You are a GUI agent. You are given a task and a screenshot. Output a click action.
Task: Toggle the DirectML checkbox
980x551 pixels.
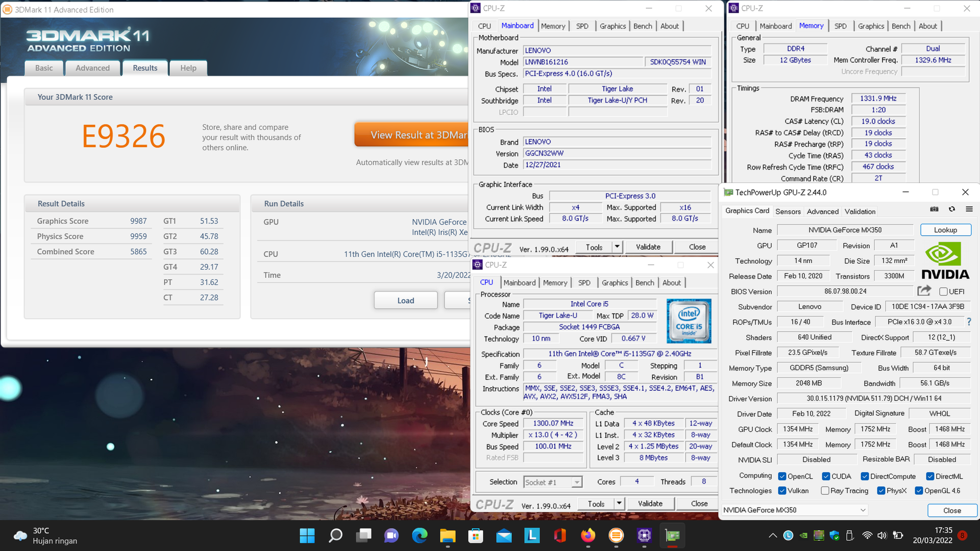tap(930, 477)
